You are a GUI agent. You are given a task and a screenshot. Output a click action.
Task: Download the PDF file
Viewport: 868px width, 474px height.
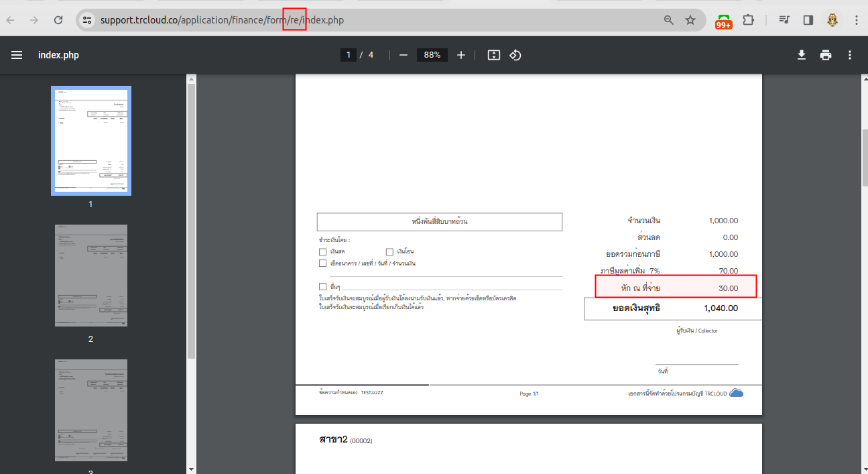tap(802, 55)
